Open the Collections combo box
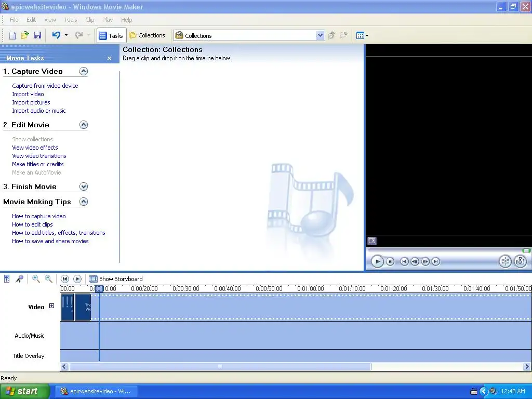This screenshot has width=532, height=399. tap(249, 35)
